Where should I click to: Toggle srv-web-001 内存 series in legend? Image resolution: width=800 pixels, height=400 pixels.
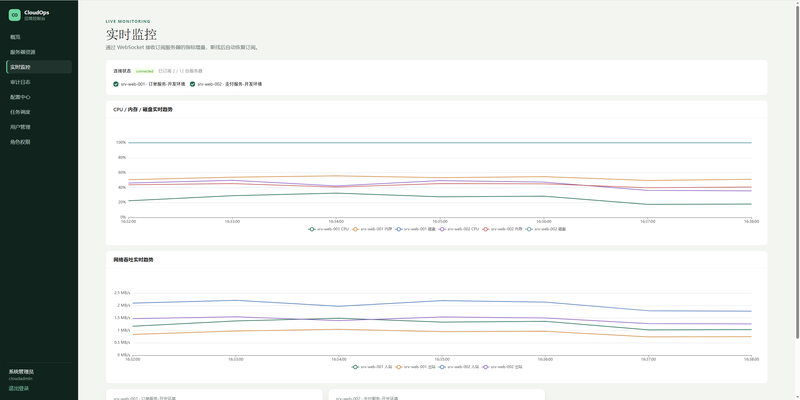[372, 229]
